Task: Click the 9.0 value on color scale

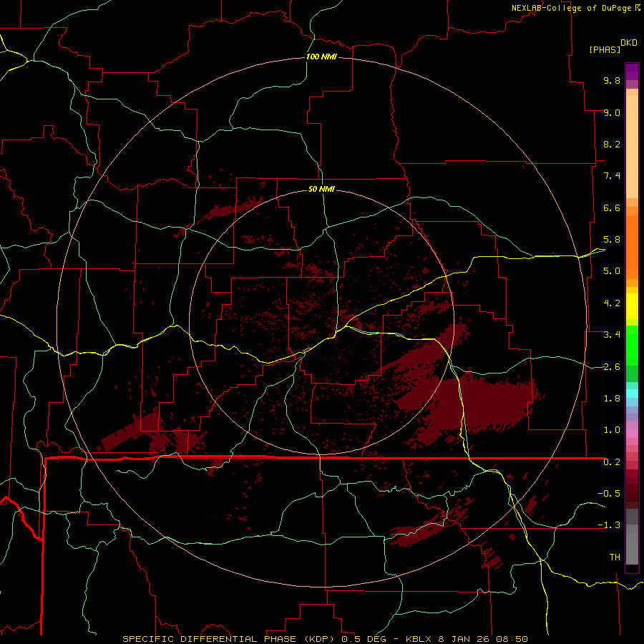Action: (x=612, y=112)
